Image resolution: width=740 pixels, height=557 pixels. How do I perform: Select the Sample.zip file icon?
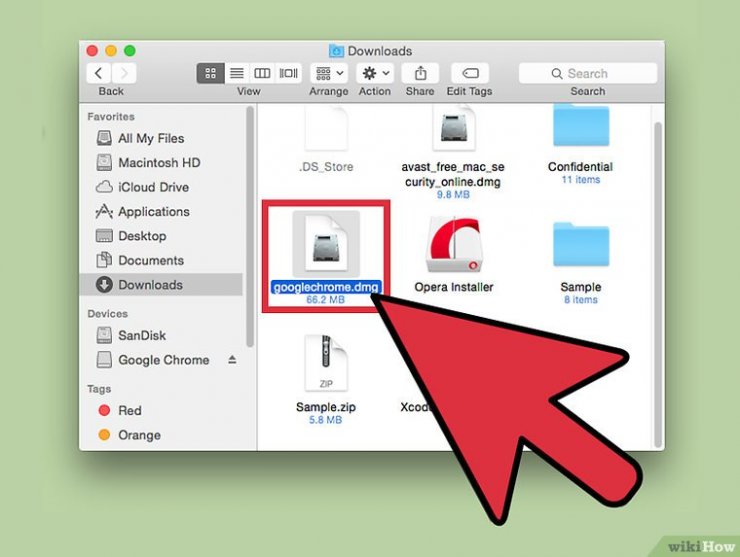pyautogui.click(x=326, y=363)
